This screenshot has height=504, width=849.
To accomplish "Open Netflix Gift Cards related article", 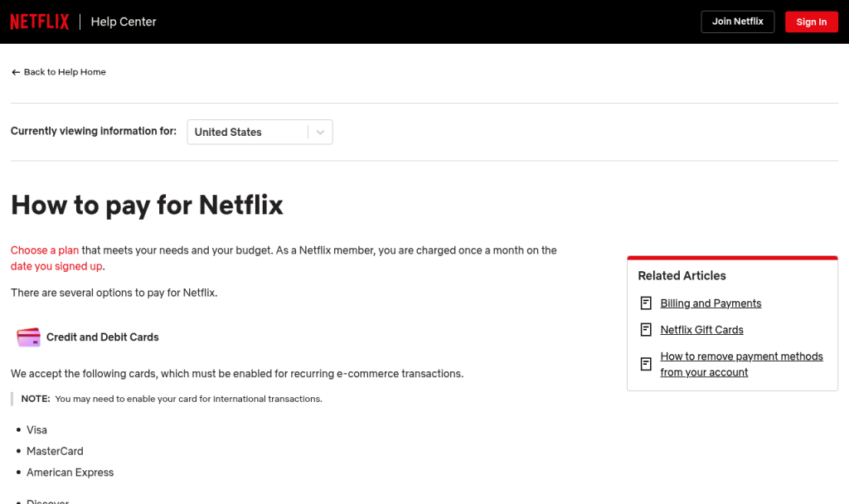I will (x=701, y=330).
